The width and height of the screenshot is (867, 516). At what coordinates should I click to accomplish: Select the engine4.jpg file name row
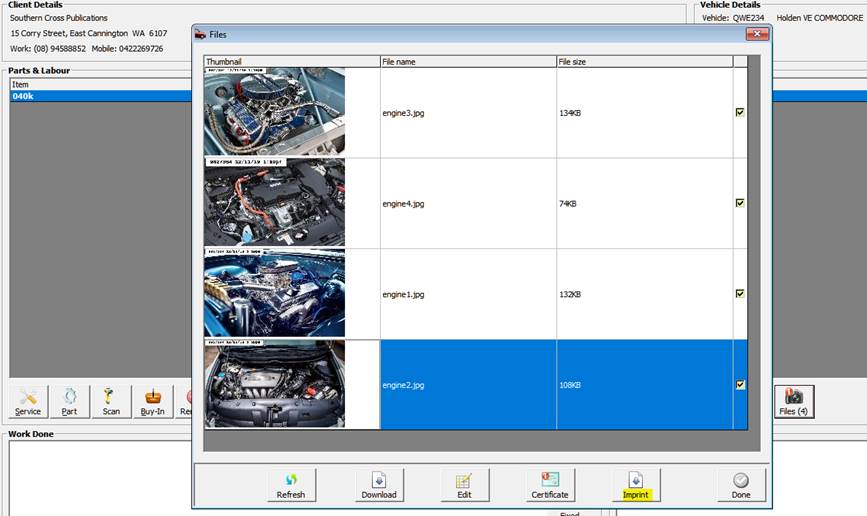click(x=467, y=204)
